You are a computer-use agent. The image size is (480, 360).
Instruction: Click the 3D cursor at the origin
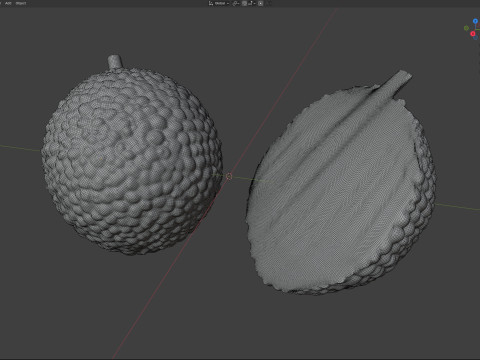(x=229, y=176)
